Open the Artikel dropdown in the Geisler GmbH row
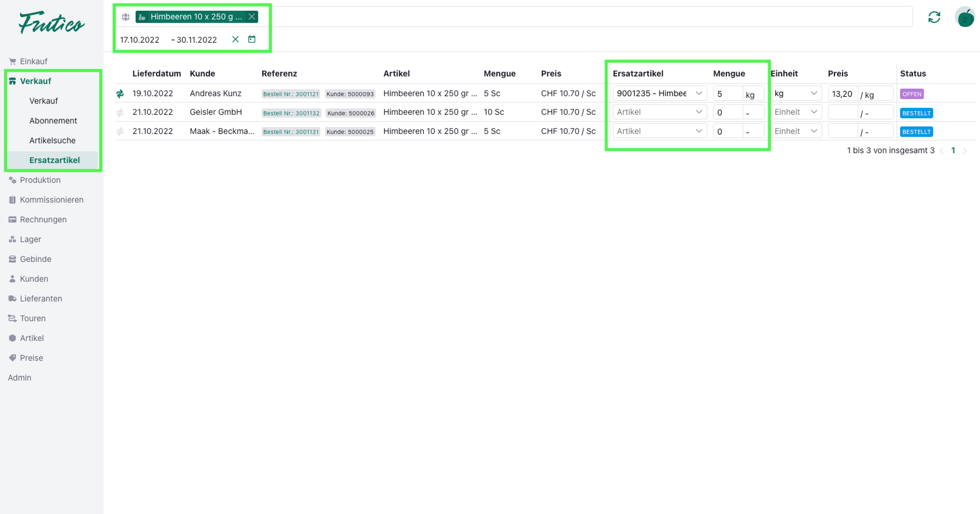This screenshot has width=980, height=514. pyautogui.click(x=659, y=112)
